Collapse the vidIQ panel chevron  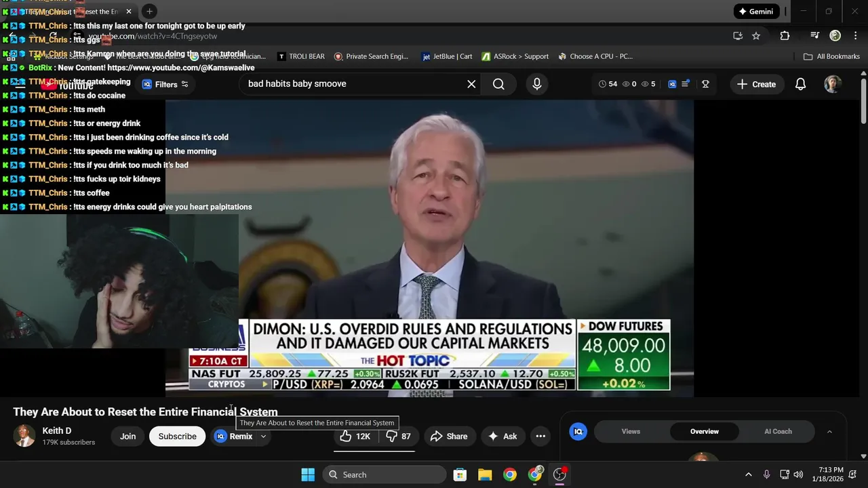coord(829,431)
